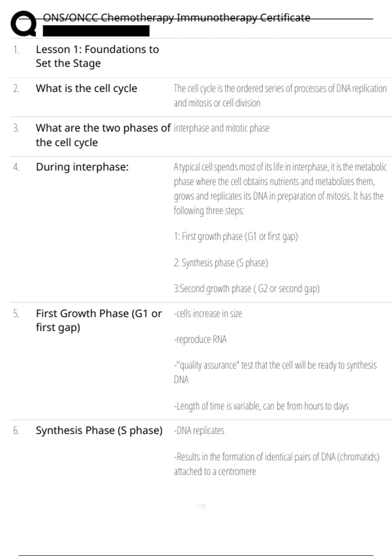Viewport: 392px width, 556px height.
Task: Click the '-DNA replicates' line
Action: tap(199, 431)
